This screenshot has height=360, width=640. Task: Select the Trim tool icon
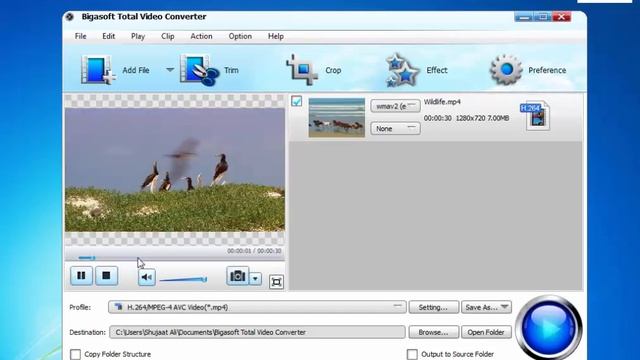199,70
